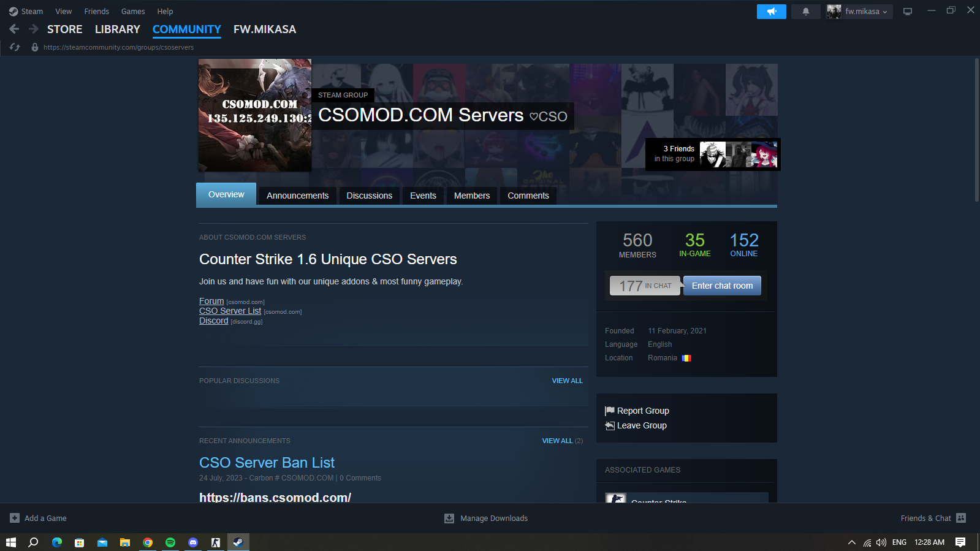This screenshot has height=551, width=980.
Task: Open Friends & Chat icon
Action: pyautogui.click(x=961, y=518)
